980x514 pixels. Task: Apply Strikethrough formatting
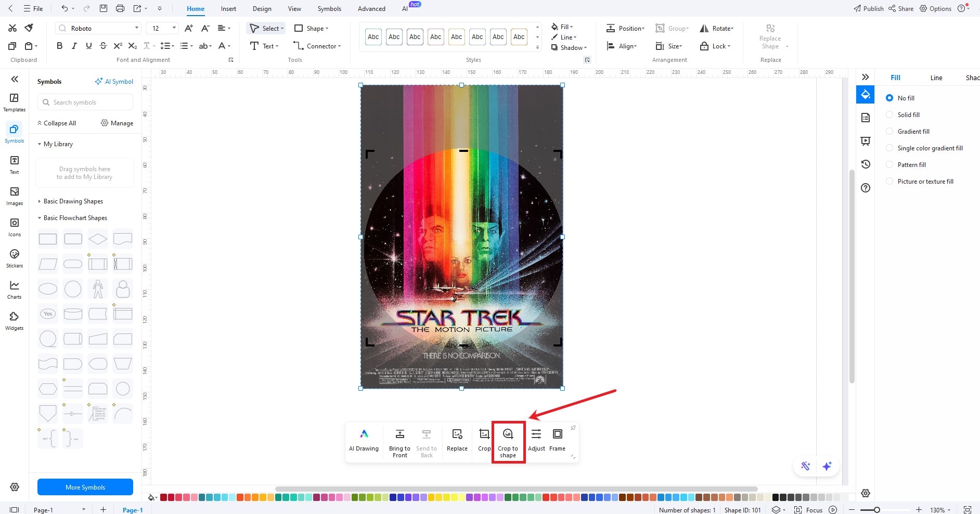click(x=103, y=46)
